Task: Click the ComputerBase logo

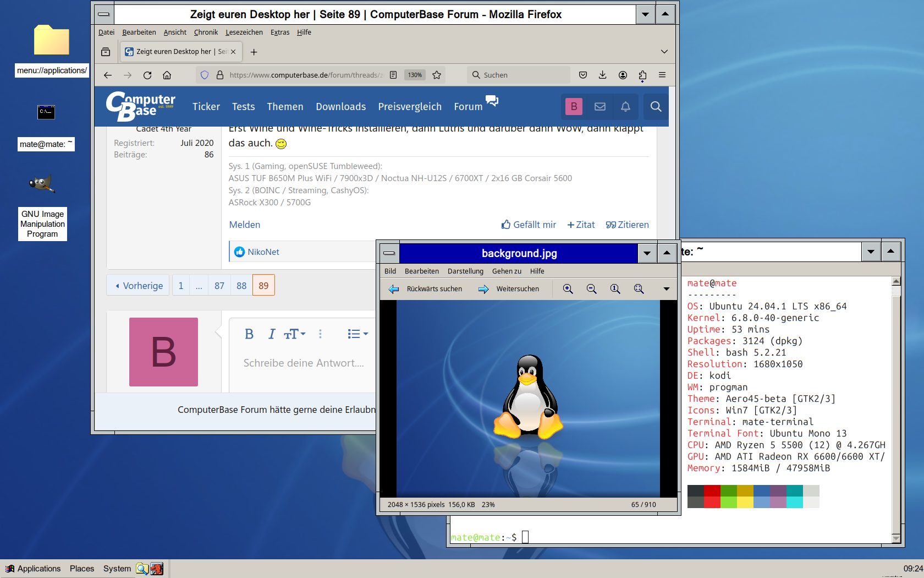Action: pos(141,106)
